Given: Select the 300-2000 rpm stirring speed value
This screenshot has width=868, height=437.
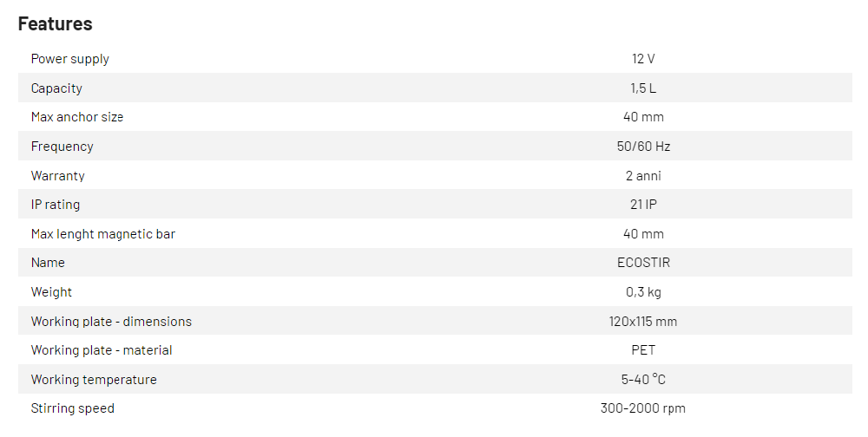Looking at the screenshot, I should [x=643, y=408].
